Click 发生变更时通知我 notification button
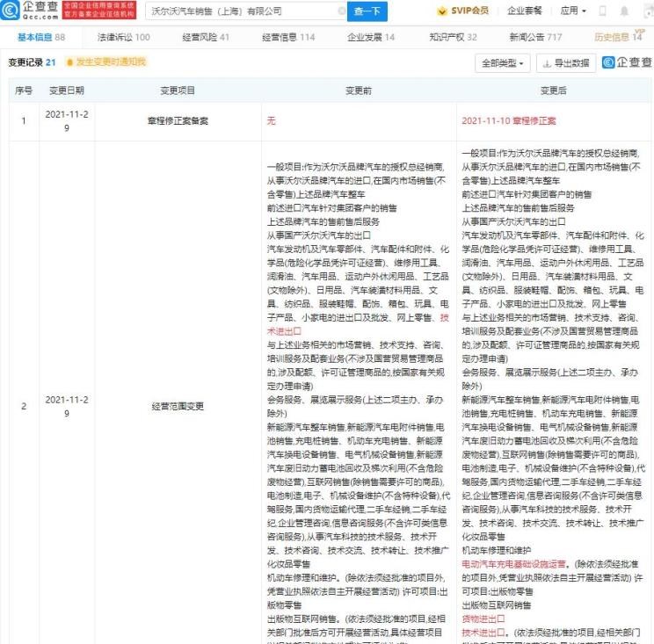The height and width of the screenshot is (644, 654). pyautogui.click(x=106, y=62)
